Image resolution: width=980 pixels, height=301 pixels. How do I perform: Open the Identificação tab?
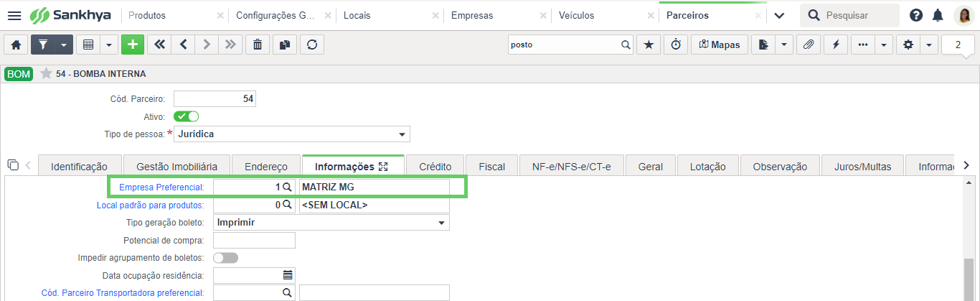79,166
